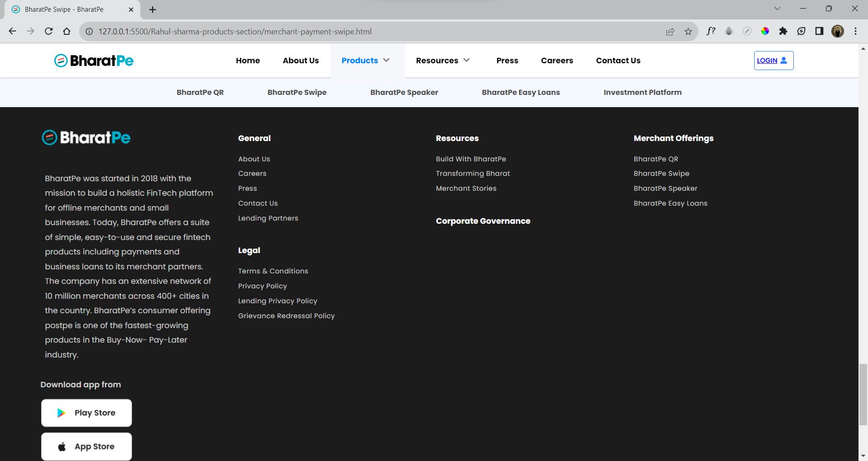Bookmark this tab with star icon
Image resolution: width=868 pixels, height=461 pixels.
point(688,32)
